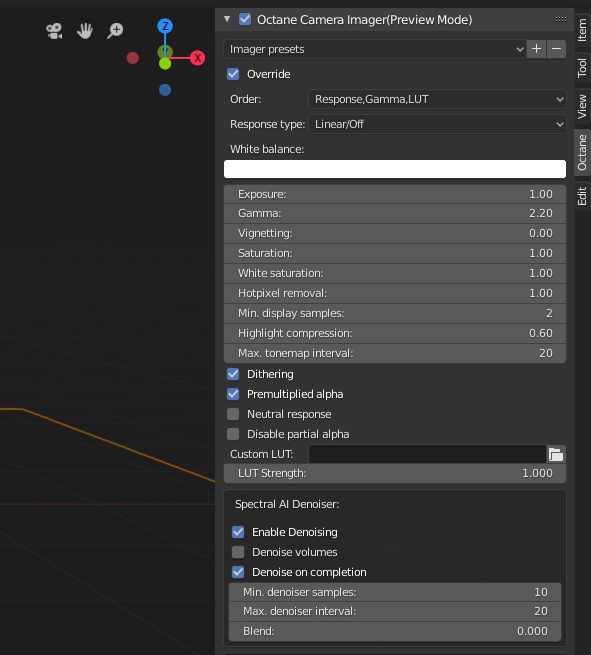This screenshot has height=655, width=591.
Task: Disable the Dithering checkbox
Action: 233,374
